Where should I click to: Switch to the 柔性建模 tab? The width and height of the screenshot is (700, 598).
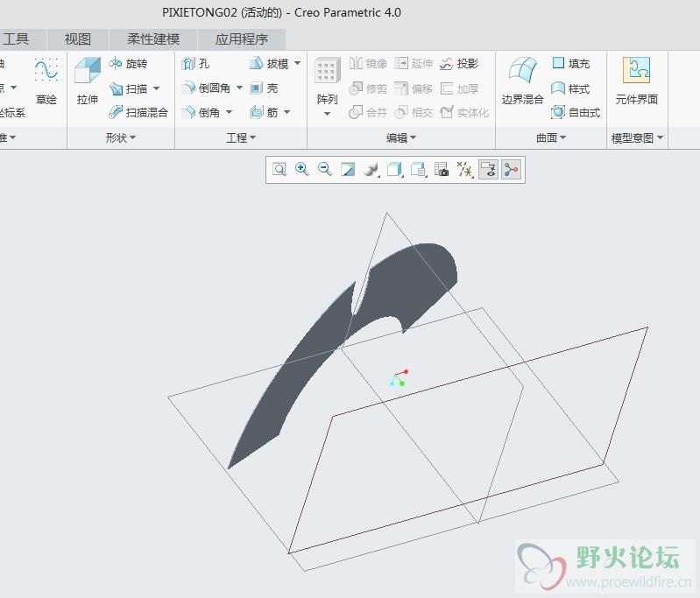click(153, 39)
